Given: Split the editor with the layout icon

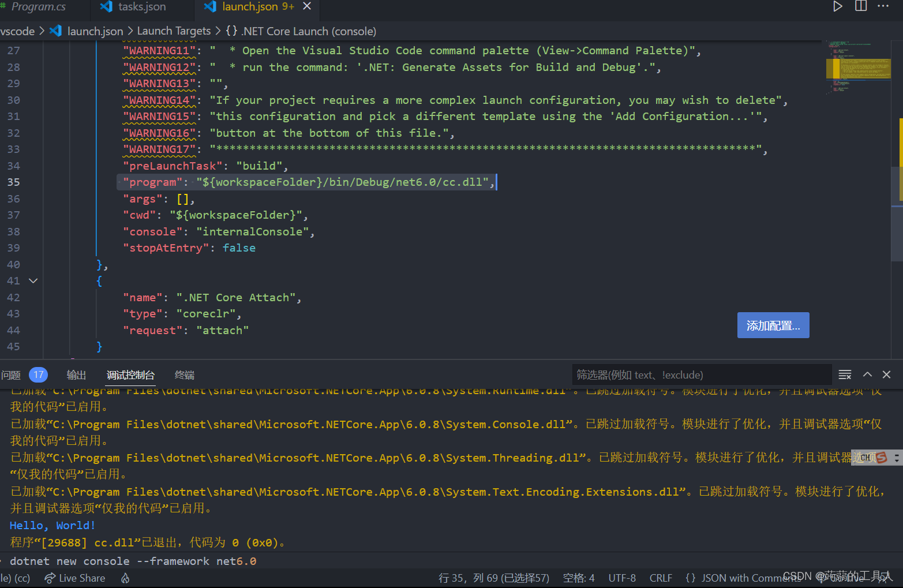Looking at the screenshot, I should [x=861, y=6].
